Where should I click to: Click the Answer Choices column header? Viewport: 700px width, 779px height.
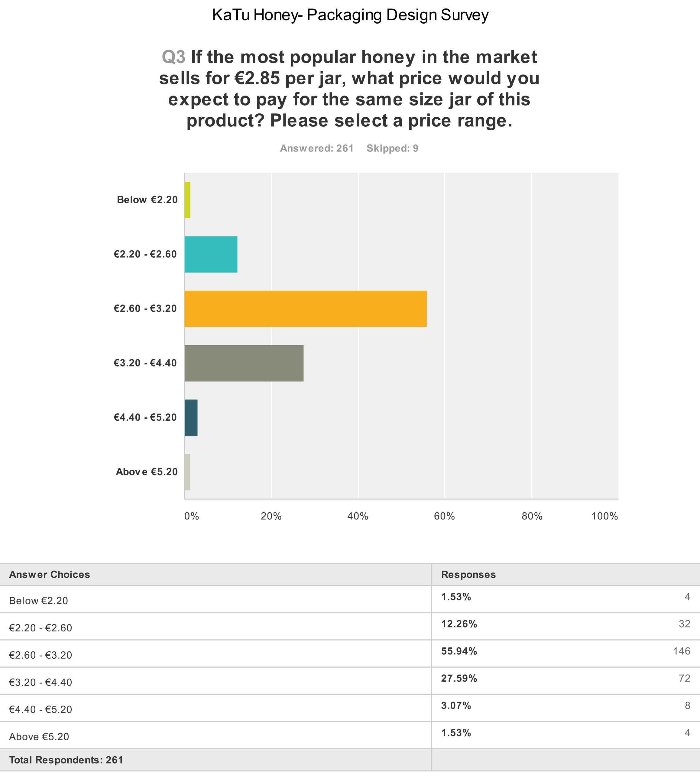tap(50, 575)
